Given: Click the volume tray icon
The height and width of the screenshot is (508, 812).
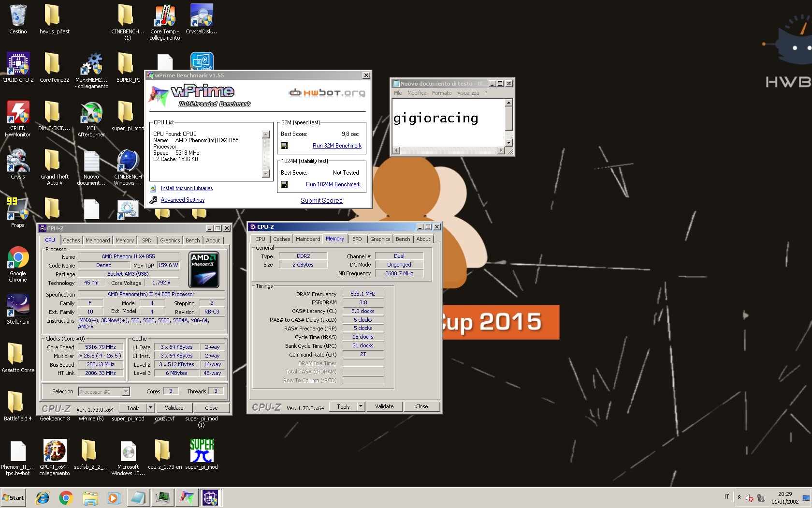Looking at the screenshot, I should tap(750, 498).
